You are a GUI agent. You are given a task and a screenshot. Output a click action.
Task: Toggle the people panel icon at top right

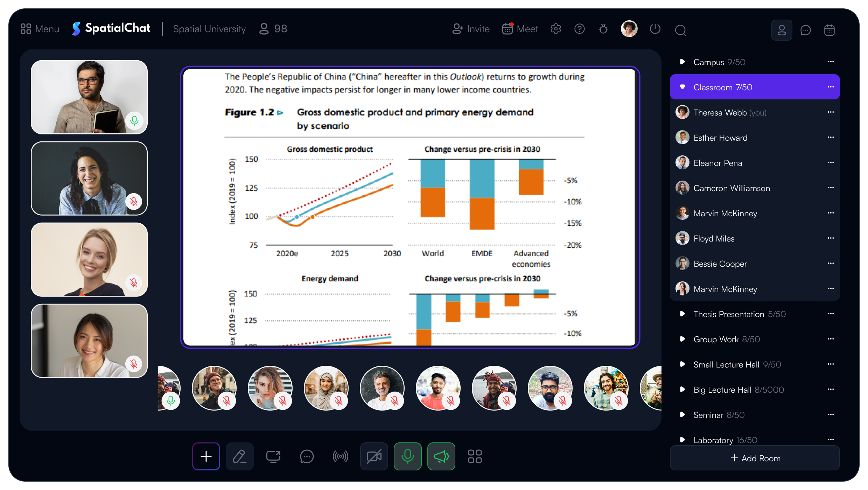pyautogui.click(x=782, y=30)
